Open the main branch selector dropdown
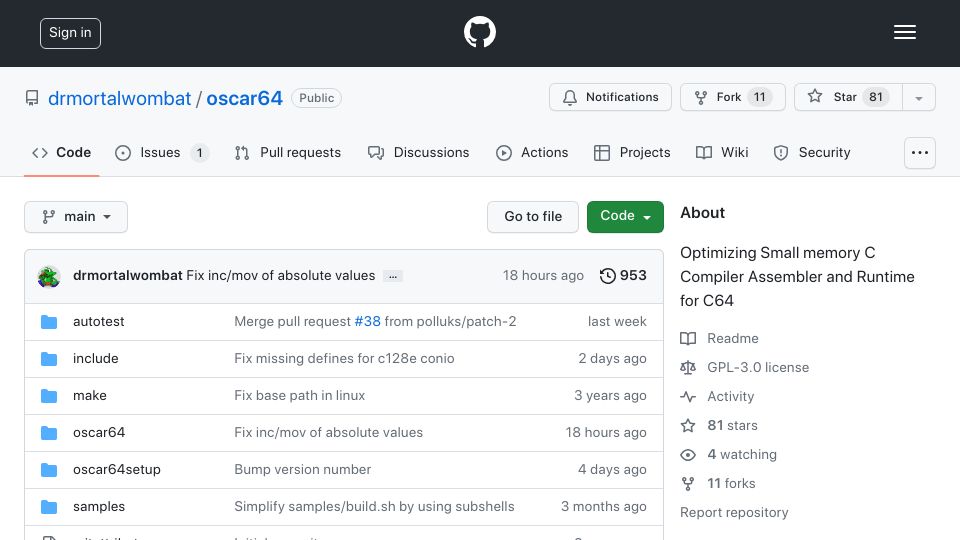Screen dimensions: 960x540 coord(76,217)
